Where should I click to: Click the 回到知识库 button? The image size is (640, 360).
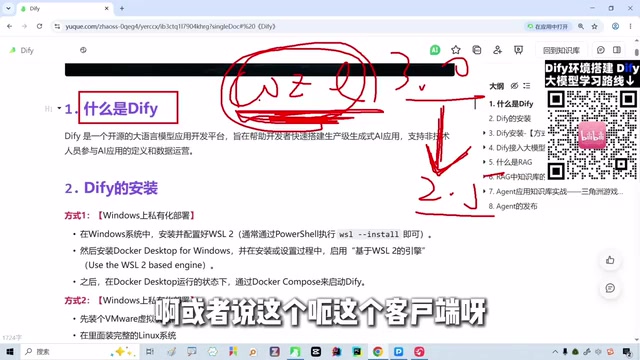561,50
